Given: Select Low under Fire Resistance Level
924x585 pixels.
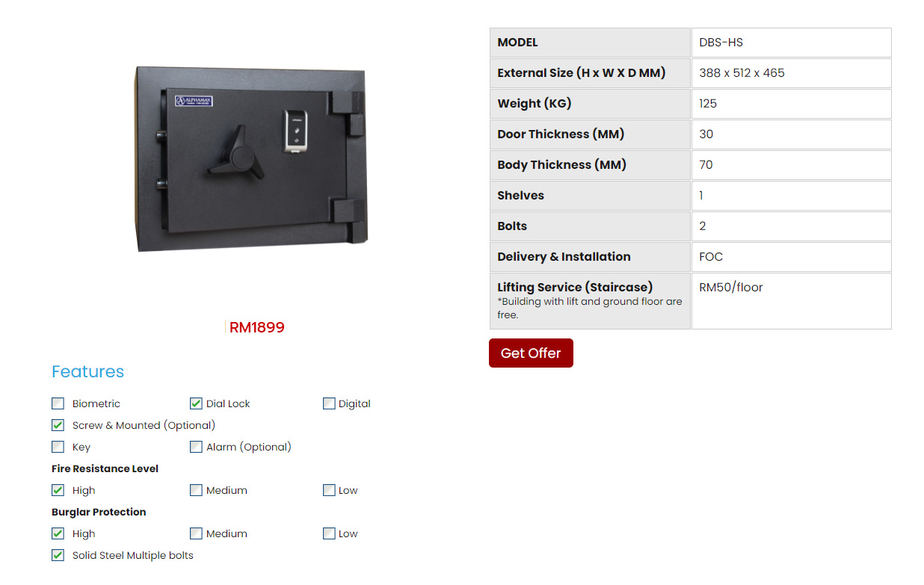Looking at the screenshot, I should [329, 490].
